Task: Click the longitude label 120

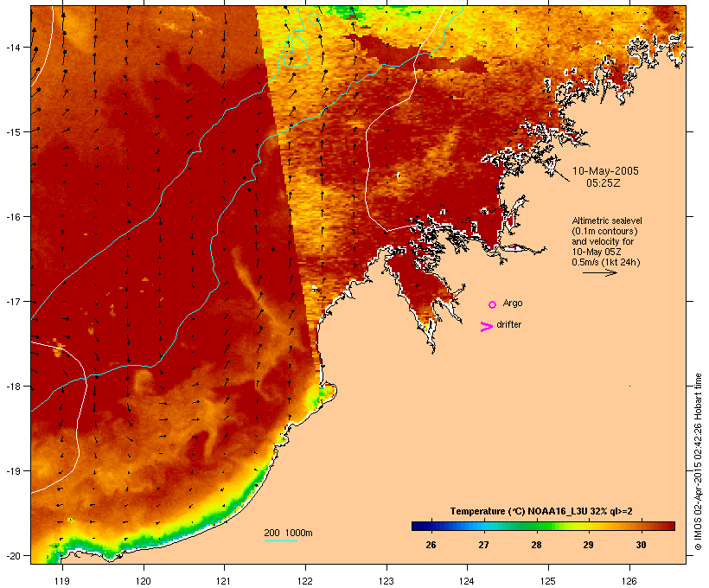Action: (x=144, y=581)
